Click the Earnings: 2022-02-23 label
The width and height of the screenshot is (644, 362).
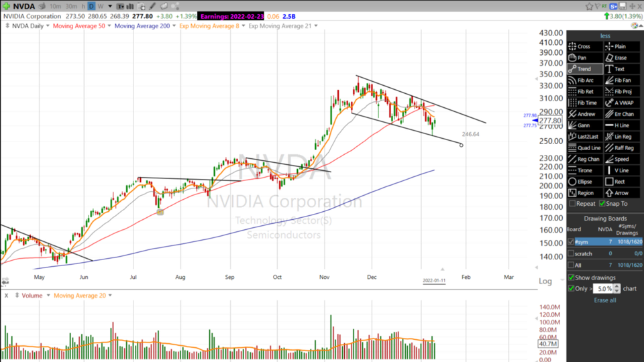[x=231, y=16]
